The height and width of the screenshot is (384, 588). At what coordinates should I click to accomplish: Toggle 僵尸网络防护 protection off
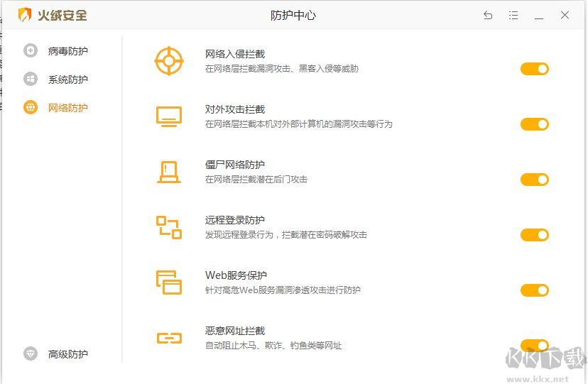[x=534, y=180]
